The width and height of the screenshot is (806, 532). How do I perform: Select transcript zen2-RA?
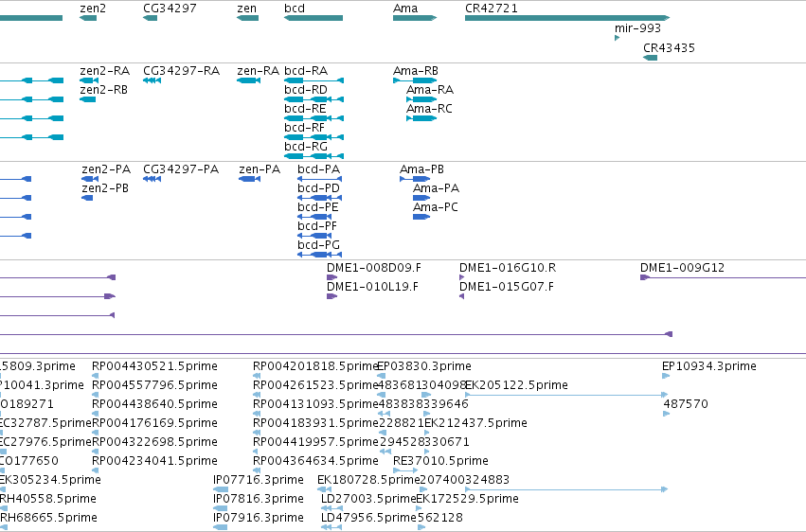89,80
